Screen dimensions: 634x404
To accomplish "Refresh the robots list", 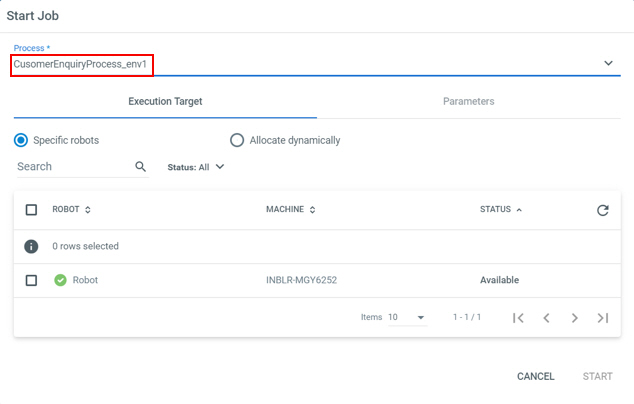I will click(602, 210).
